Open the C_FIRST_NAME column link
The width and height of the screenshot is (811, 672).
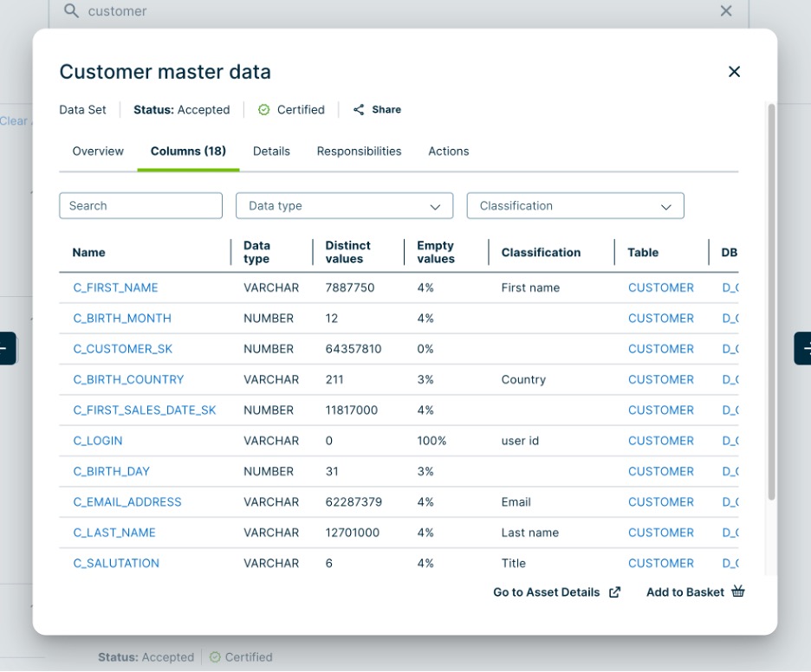116,287
